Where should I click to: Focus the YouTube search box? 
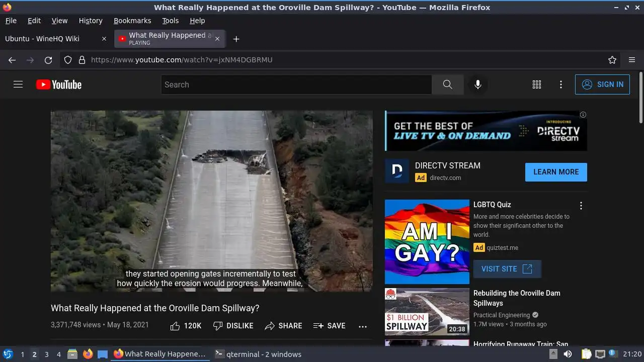[x=296, y=84]
